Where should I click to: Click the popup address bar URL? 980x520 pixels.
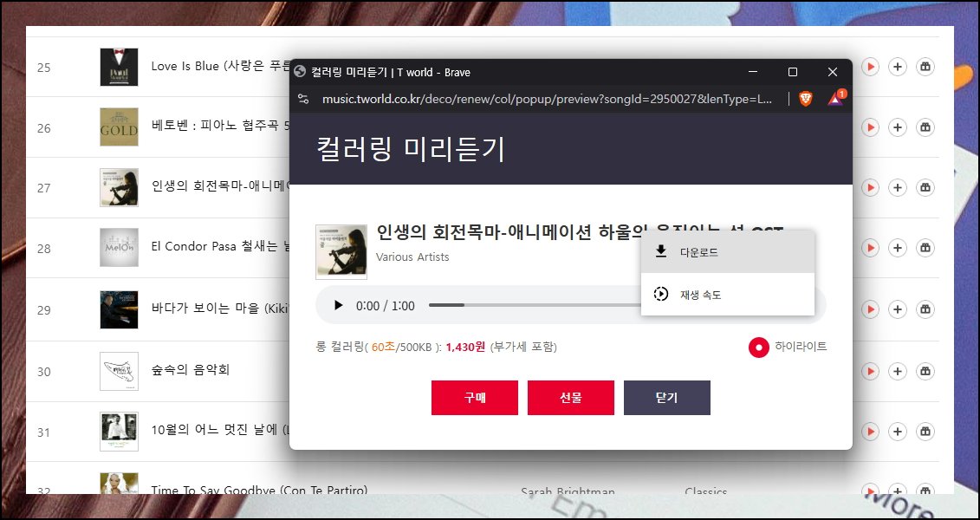548,99
